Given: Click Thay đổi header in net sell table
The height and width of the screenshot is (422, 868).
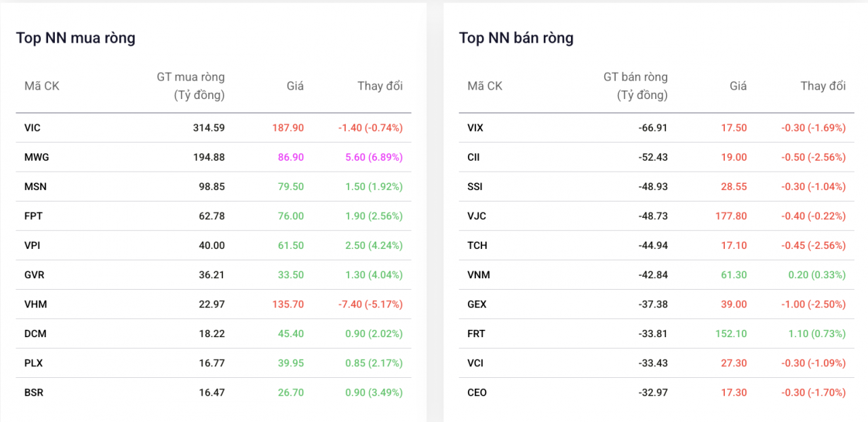Looking at the screenshot, I should (823, 86).
